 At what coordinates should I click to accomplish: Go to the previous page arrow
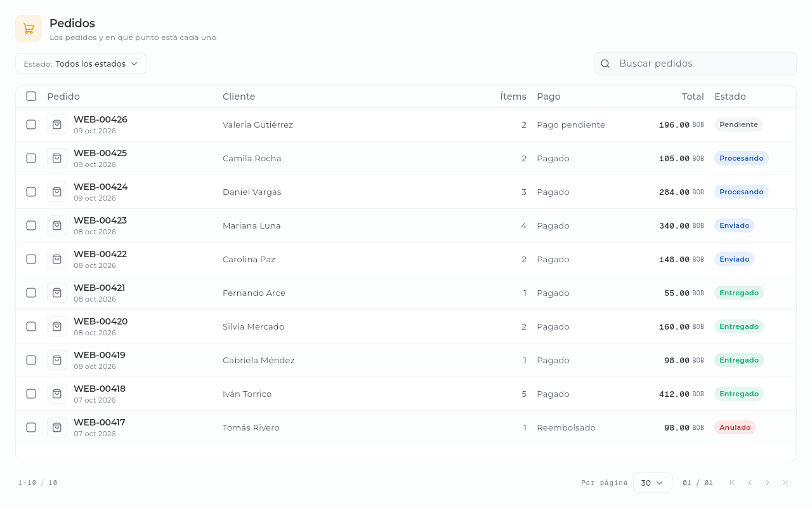pos(750,483)
